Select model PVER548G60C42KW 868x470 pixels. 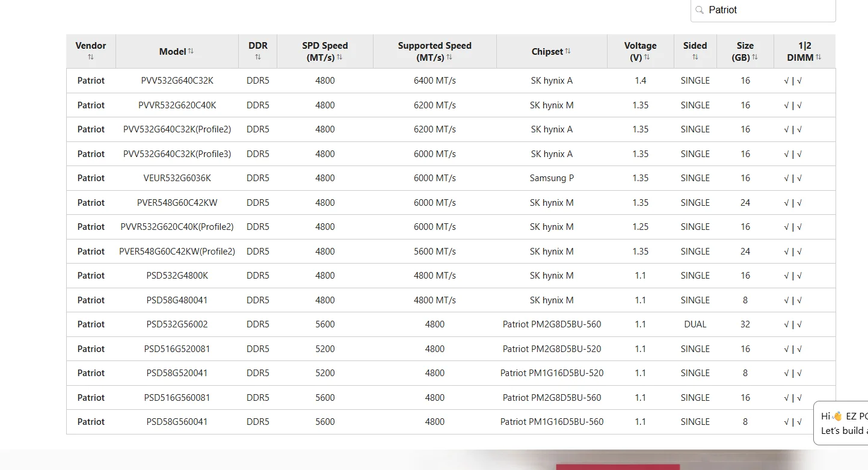click(177, 203)
